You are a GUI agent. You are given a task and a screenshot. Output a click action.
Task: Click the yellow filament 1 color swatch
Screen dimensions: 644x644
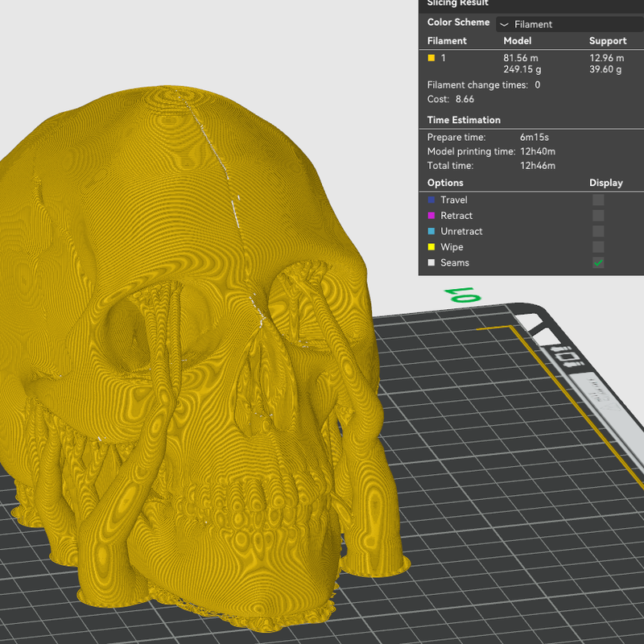pyautogui.click(x=431, y=58)
